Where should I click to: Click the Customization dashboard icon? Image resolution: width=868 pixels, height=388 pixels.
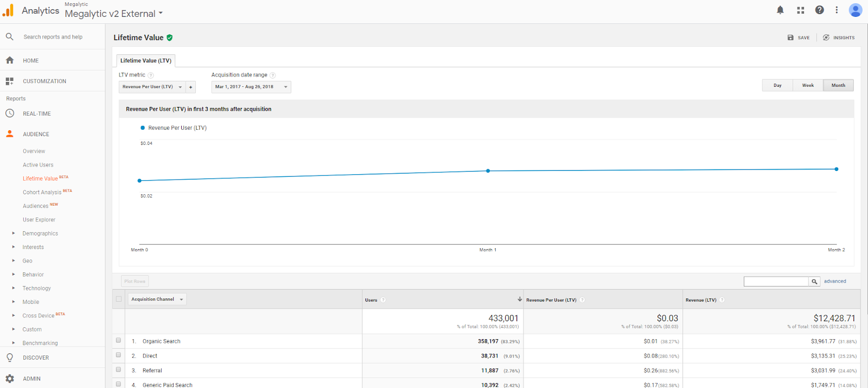[9, 81]
